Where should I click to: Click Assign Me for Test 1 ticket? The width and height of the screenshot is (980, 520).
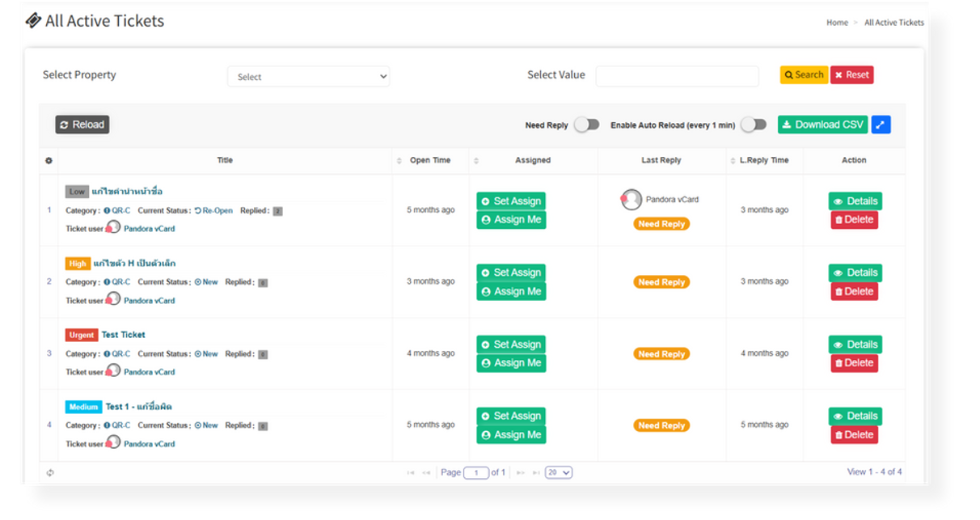[511, 434]
